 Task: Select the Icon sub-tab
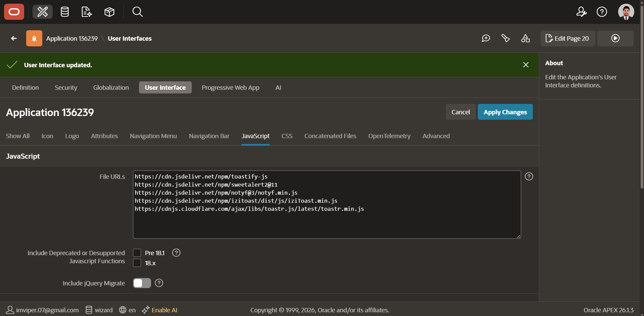click(x=47, y=136)
